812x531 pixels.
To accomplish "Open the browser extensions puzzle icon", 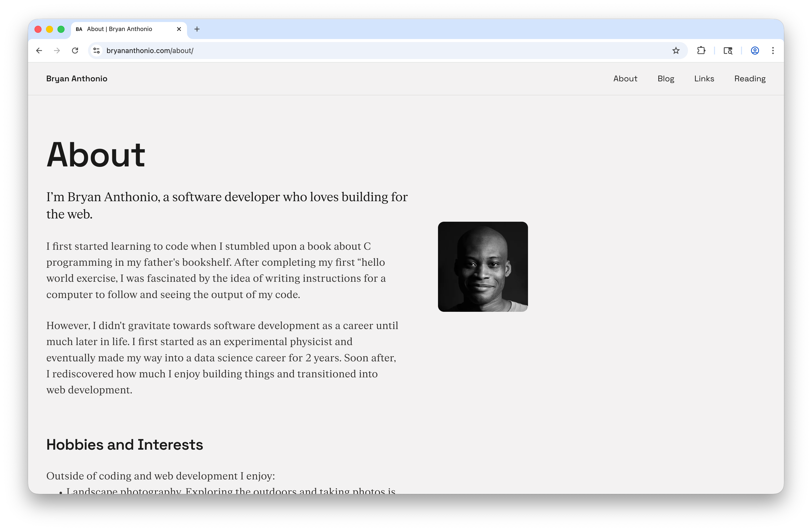I will pyautogui.click(x=701, y=50).
